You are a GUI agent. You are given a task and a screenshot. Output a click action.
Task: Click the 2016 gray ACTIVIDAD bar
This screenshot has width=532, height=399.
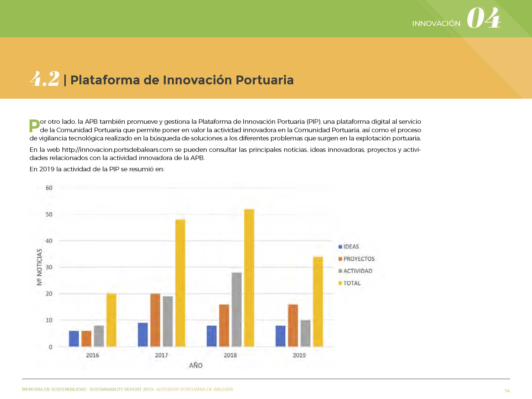click(x=99, y=336)
